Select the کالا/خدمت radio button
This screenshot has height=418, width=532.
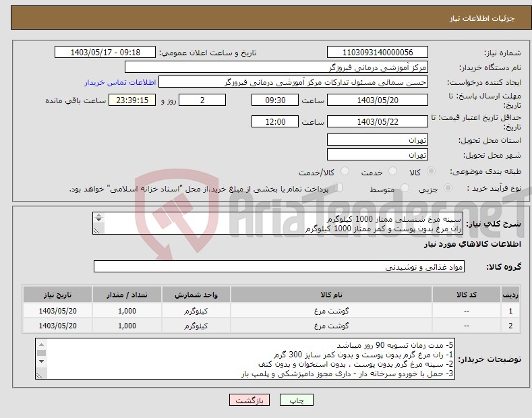[x=345, y=171]
